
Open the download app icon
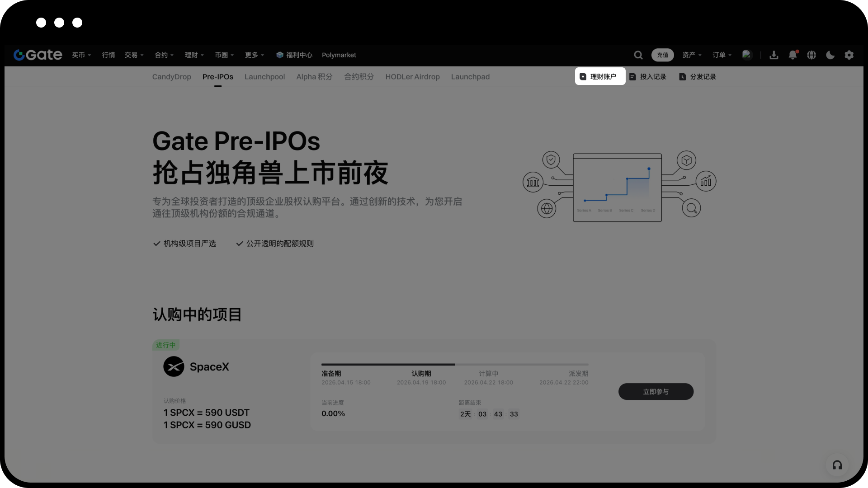click(x=774, y=55)
